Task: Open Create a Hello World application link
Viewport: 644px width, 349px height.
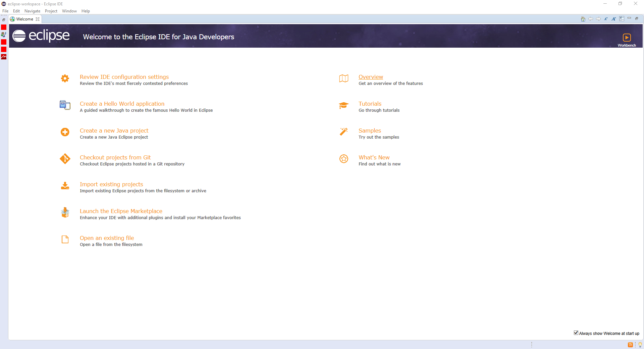Action: point(122,104)
